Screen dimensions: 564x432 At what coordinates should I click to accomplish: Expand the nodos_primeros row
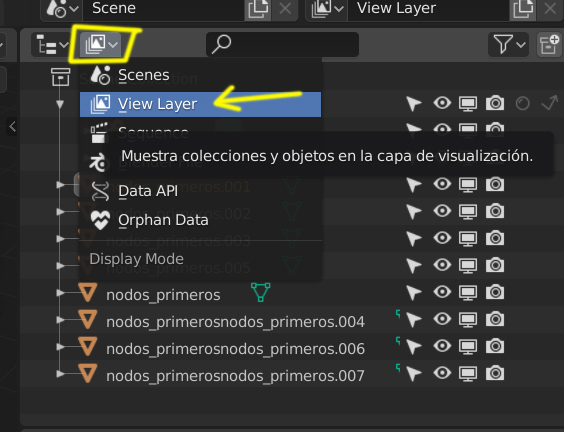pyautogui.click(x=60, y=293)
